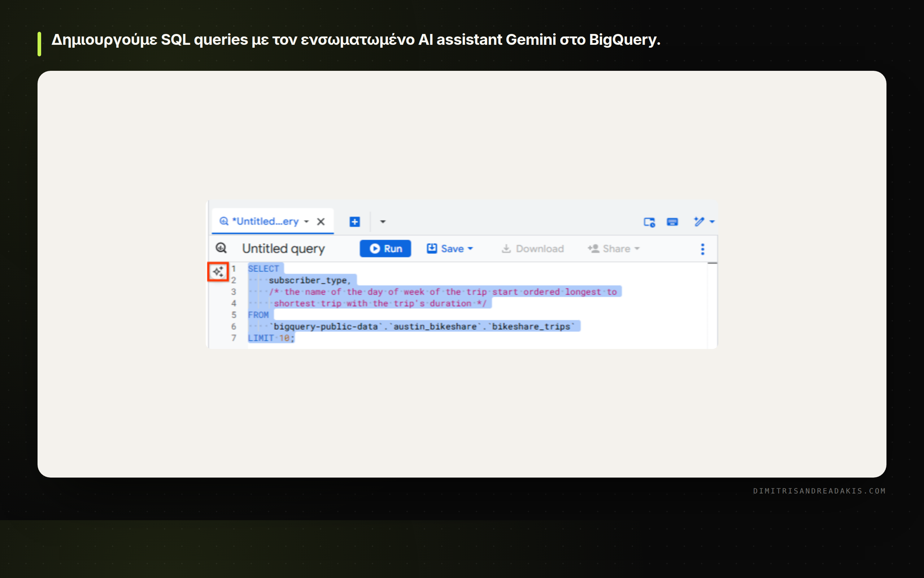The width and height of the screenshot is (924, 578).
Task: Click the keyboard shortcuts icon
Action: tap(672, 222)
